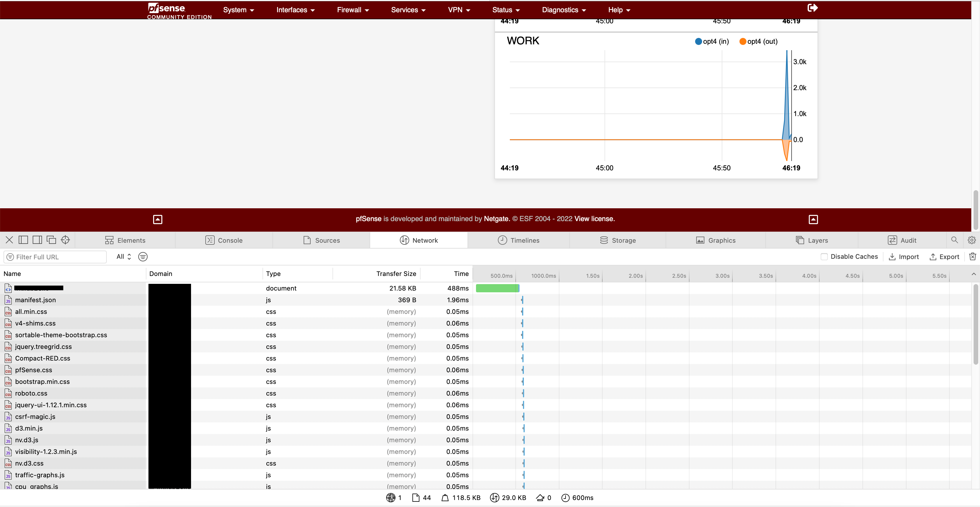Click the group media requests filter icon
Viewport: 980px width, 507px height.
tap(143, 256)
